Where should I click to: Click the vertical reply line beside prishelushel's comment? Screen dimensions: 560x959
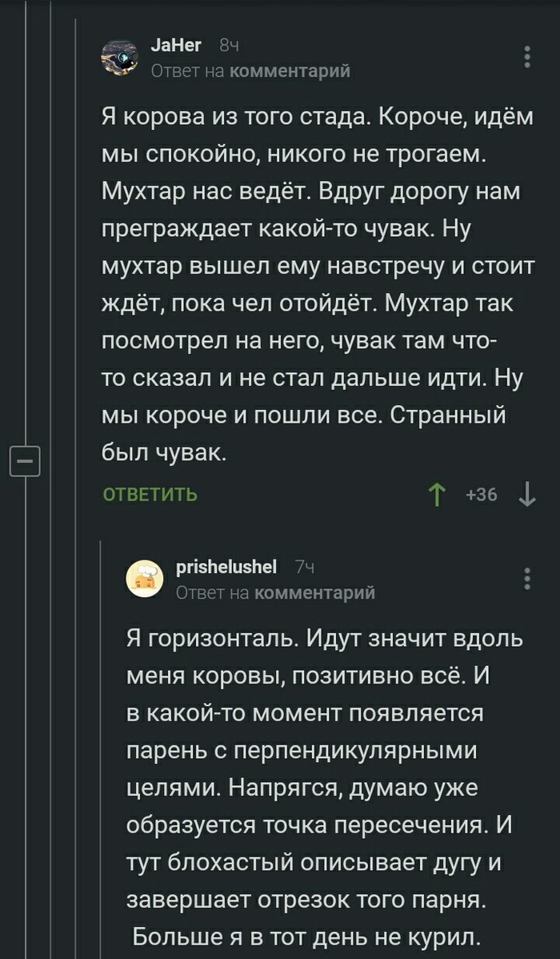pos(100,744)
